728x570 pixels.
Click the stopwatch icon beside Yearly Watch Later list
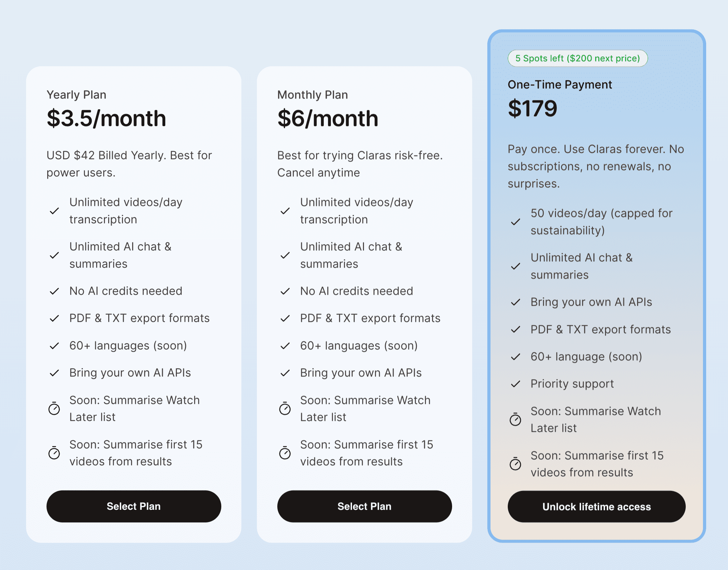point(54,409)
